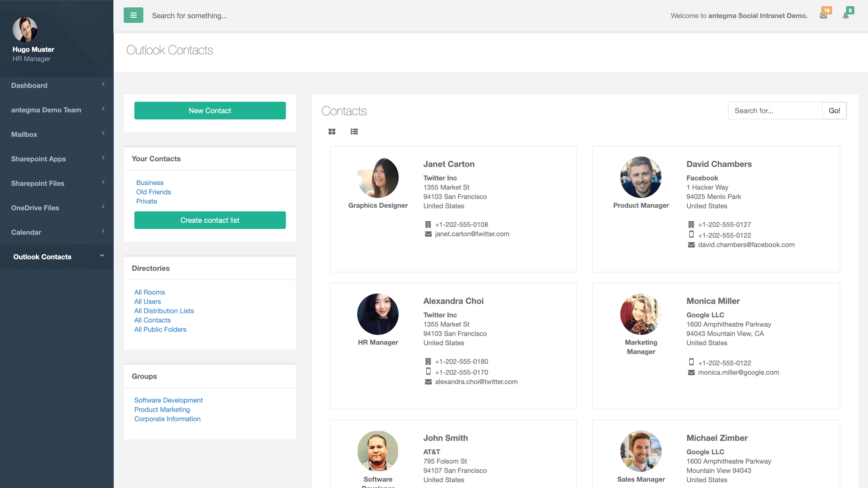The image size is (868, 488).
Task: Click the Go! search button
Action: click(x=834, y=110)
